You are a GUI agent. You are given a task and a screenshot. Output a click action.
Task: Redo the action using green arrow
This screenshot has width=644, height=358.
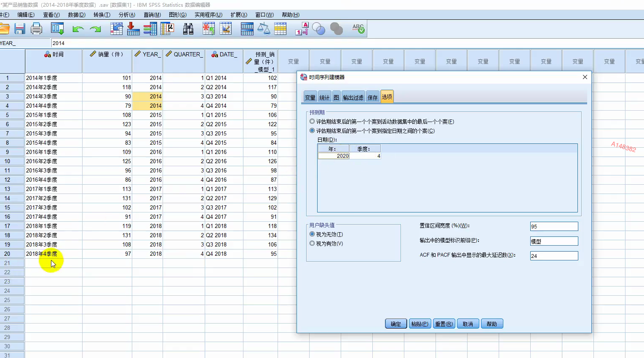96,29
